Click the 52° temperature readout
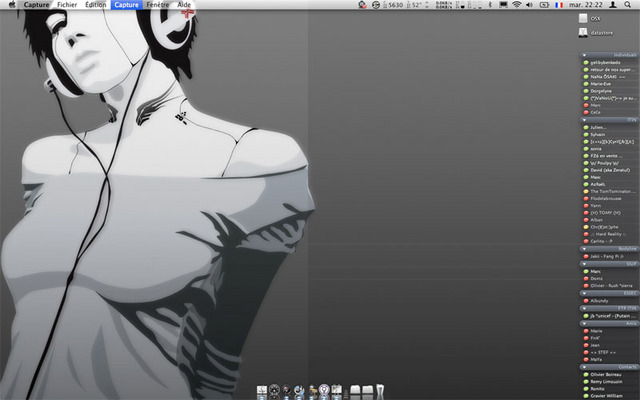Image resolution: width=640 pixels, height=400 pixels. (x=414, y=5)
